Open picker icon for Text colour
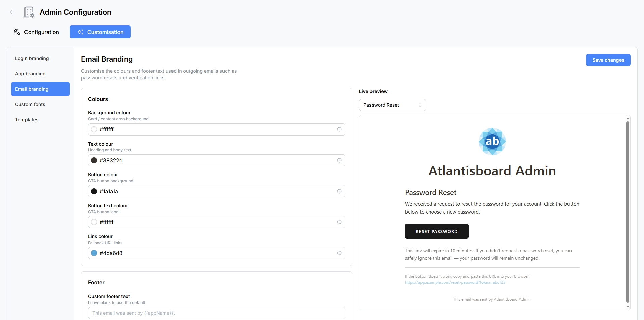Viewport: 644px width, 320px height. pyautogui.click(x=339, y=160)
